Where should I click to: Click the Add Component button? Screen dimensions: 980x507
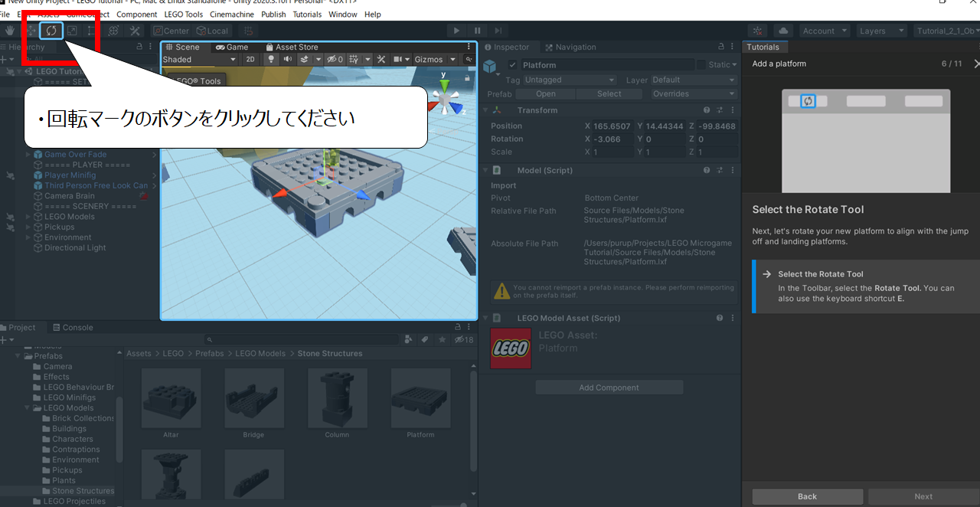[609, 388]
